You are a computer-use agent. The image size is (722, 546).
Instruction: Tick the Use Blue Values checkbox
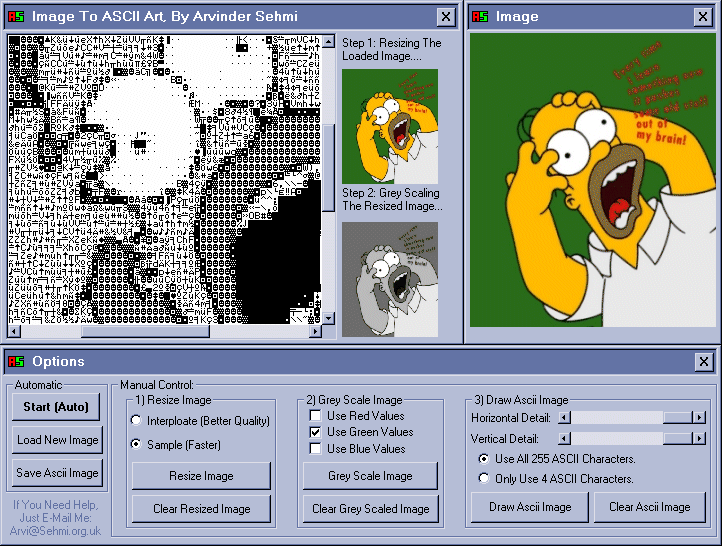pyautogui.click(x=315, y=449)
